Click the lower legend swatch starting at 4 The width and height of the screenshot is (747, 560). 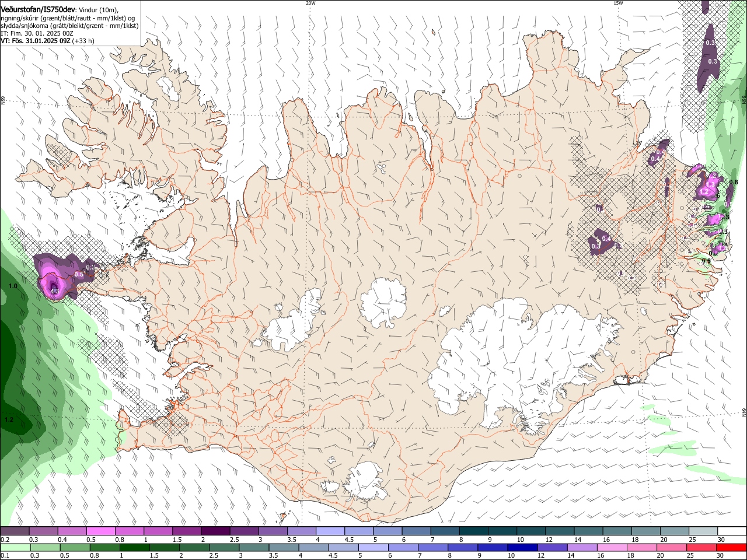click(313, 547)
